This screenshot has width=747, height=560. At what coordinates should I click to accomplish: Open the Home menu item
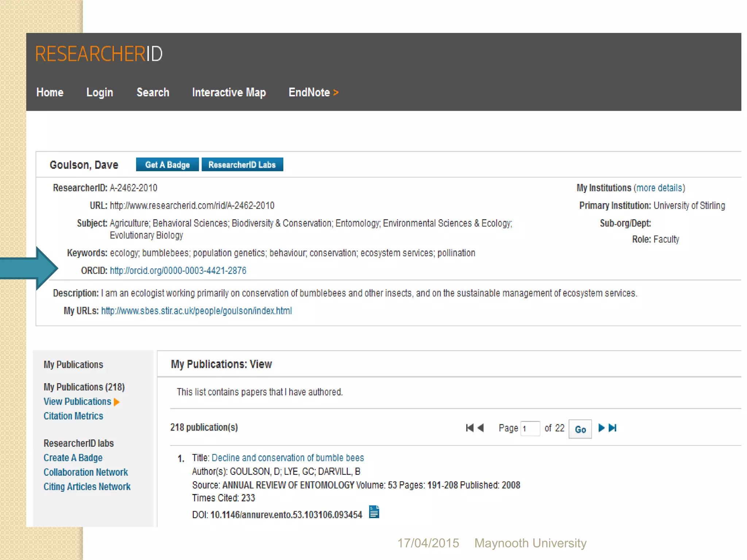[50, 93]
